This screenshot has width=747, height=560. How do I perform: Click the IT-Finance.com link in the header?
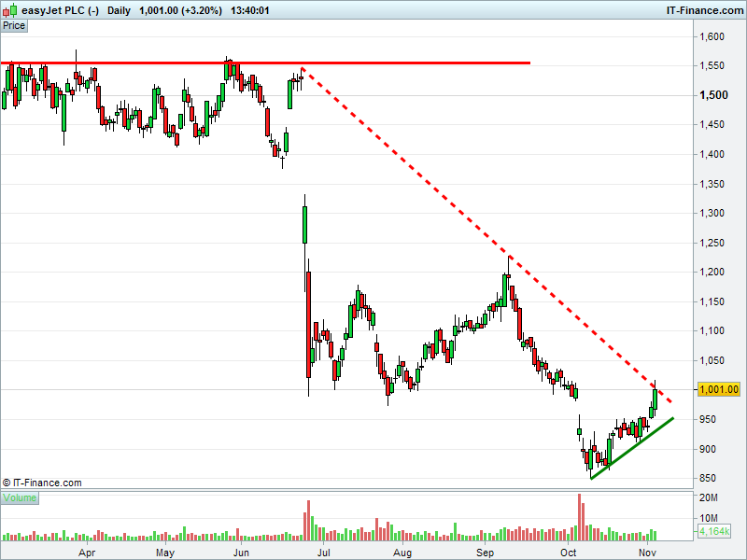[705, 10]
